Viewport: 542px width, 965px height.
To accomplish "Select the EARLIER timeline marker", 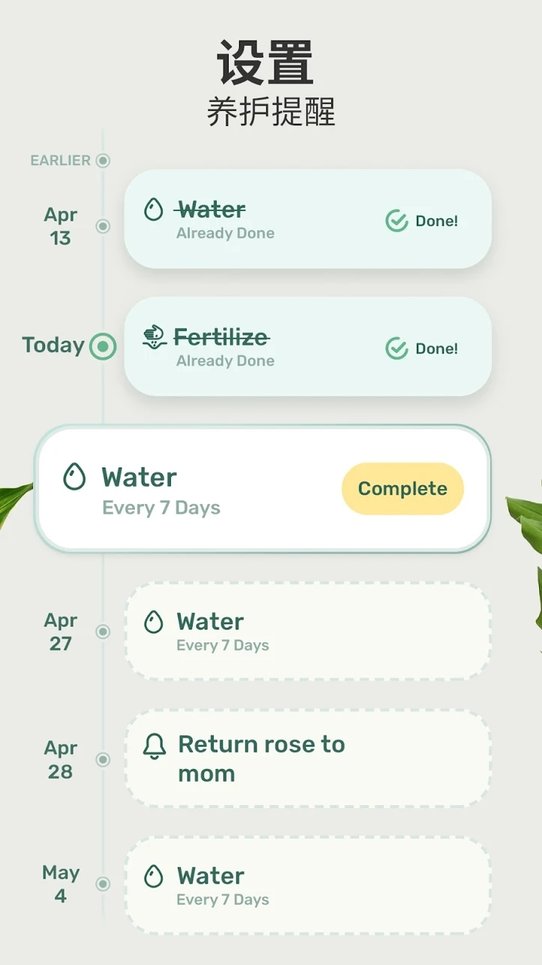I will click(103, 161).
